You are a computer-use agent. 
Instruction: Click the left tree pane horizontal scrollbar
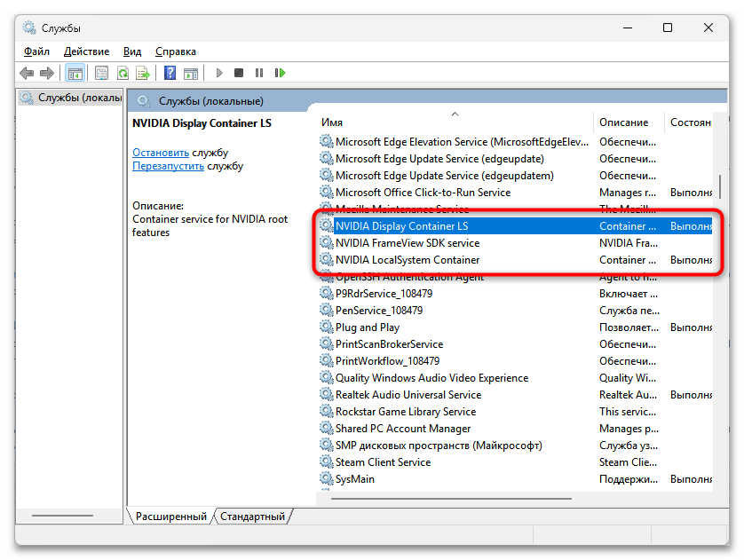click(62, 516)
